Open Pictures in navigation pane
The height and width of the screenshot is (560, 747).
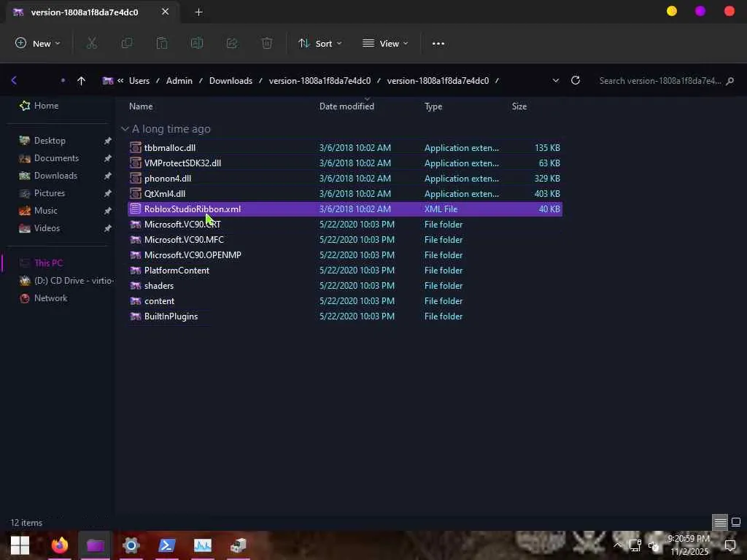pyautogui.click(x=42, y=192)
